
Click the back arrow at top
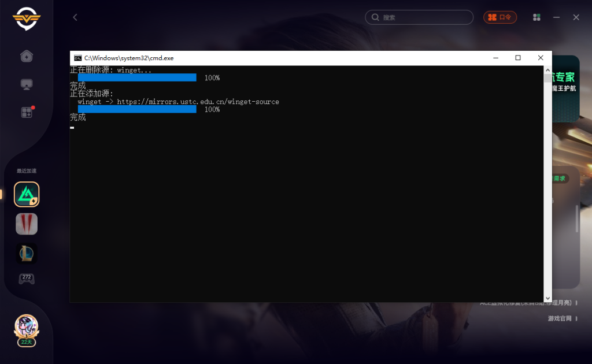point(75,17)
